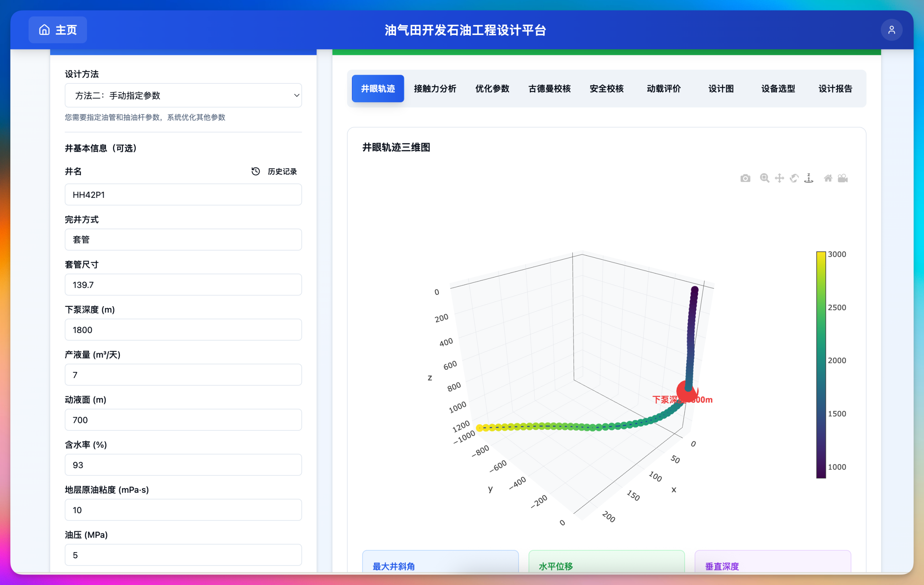Image resolution: width=924 pixels, height=585 pixels.
Task: Click the plot depth colorbar scale
Action: [x=821, y=365]
